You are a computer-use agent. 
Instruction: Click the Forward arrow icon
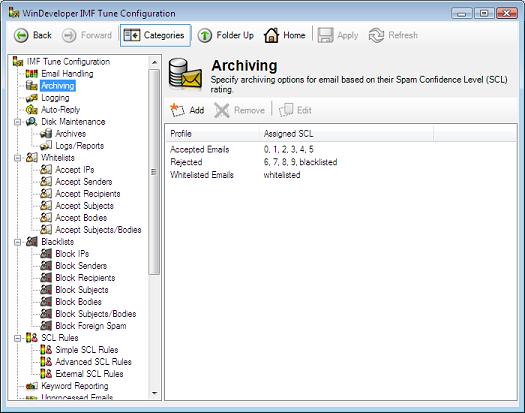[69, 36]
